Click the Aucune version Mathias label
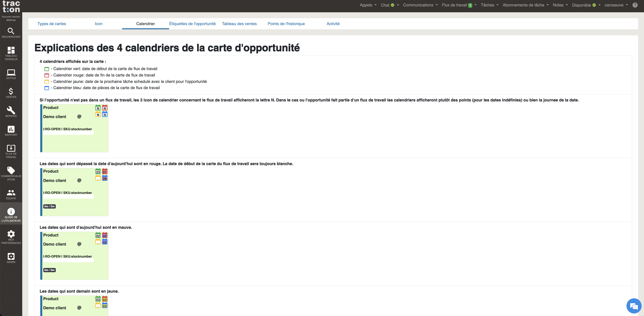This screenshot has height=316, width=644. (x=11, y=18)
